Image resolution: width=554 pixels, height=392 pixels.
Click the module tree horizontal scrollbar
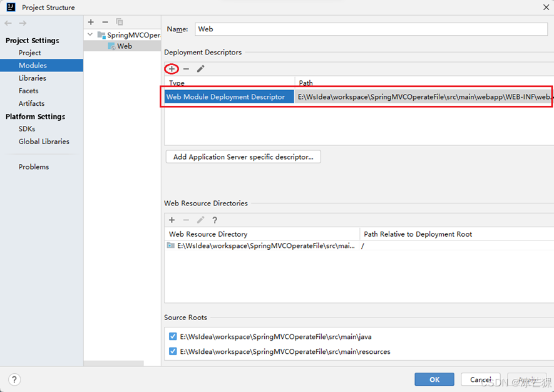[114, 363]
